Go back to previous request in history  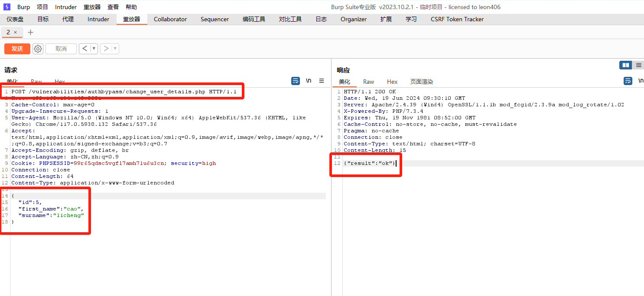click(x=84, y=49)
